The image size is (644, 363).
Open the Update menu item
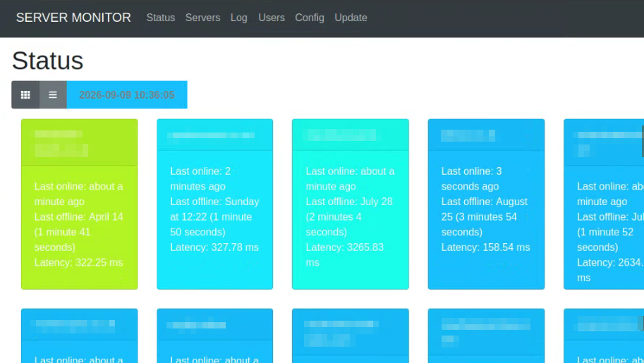point(351,18)
